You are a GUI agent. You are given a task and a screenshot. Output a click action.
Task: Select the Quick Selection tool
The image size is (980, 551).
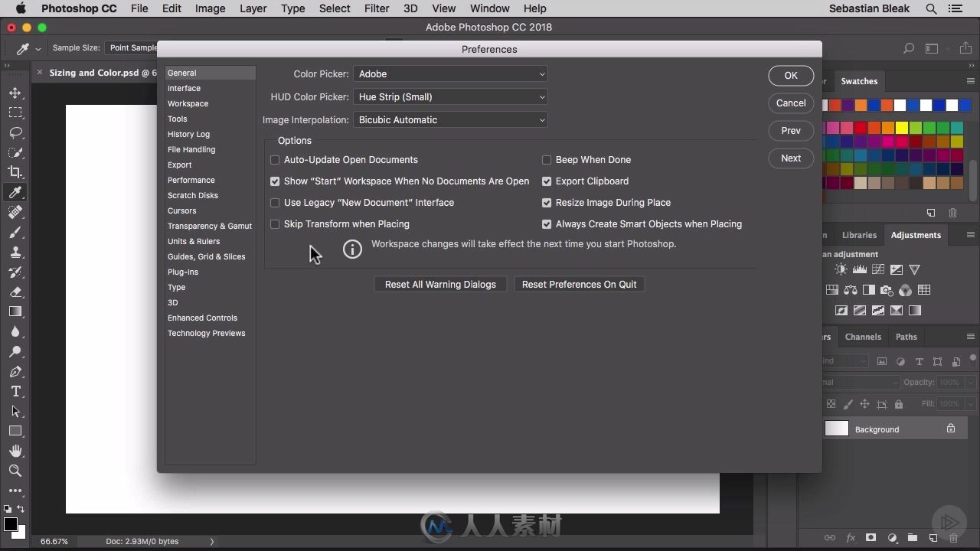(15, 152)
